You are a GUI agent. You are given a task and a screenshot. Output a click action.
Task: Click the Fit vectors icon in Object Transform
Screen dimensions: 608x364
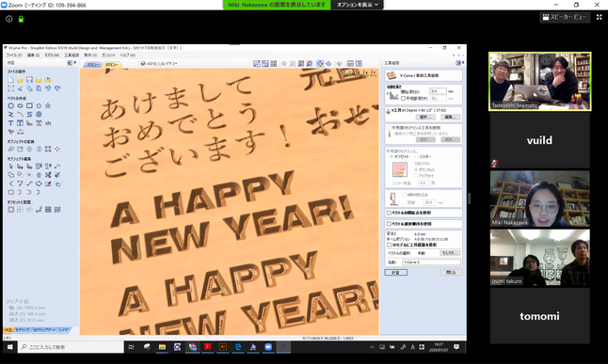pyautogui.click(x=48, y=149)
